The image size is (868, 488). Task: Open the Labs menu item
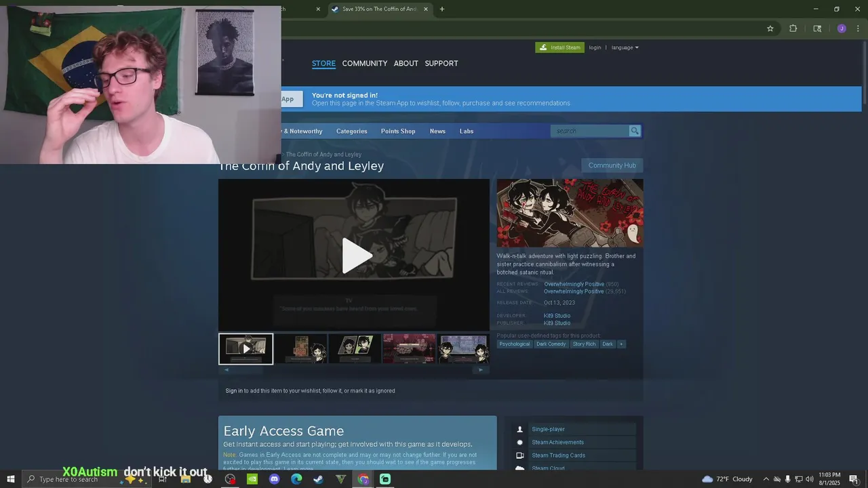pos(467,131)
